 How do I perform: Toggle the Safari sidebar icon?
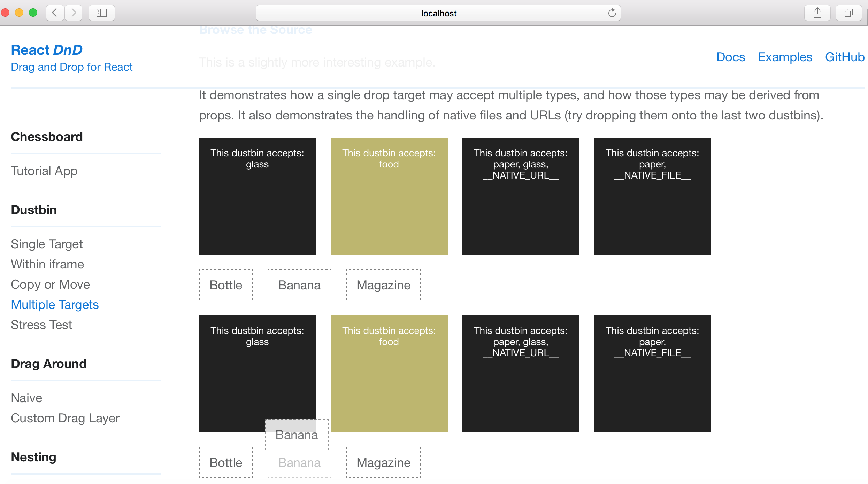tap(101, 13)
